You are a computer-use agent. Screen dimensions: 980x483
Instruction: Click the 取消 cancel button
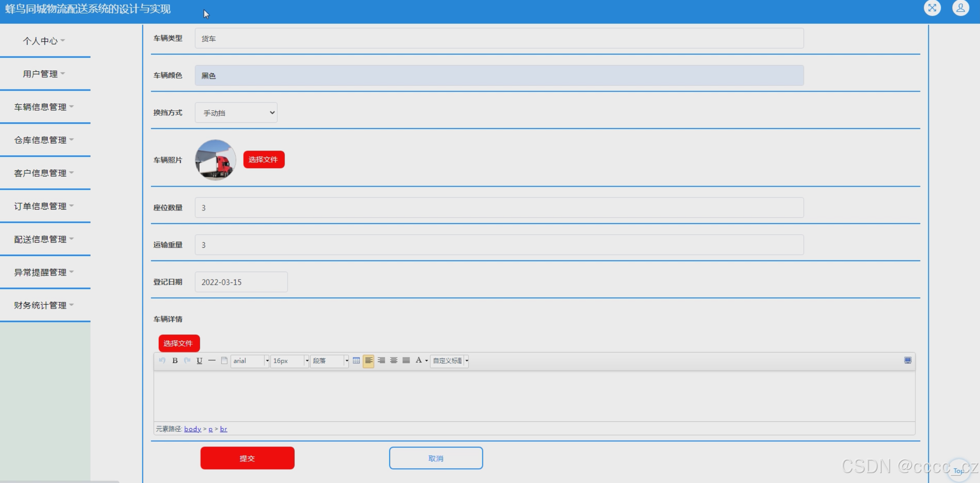coord(436,458)
